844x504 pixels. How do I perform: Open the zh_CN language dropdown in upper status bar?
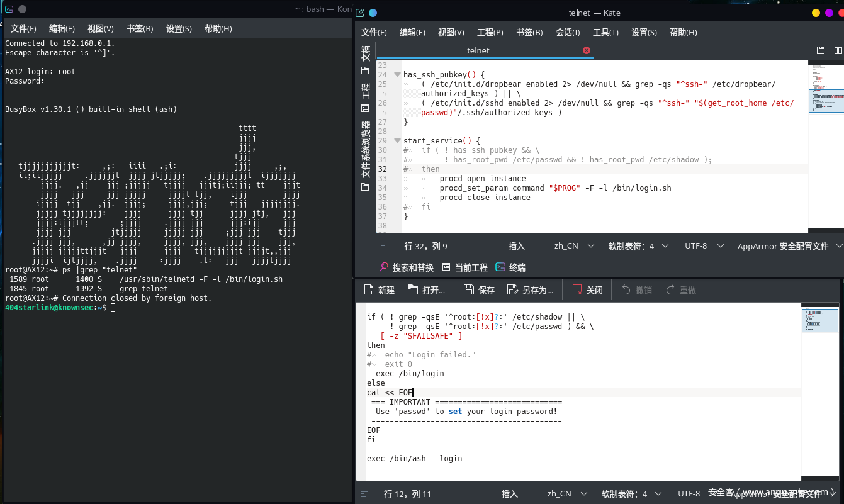573,246
